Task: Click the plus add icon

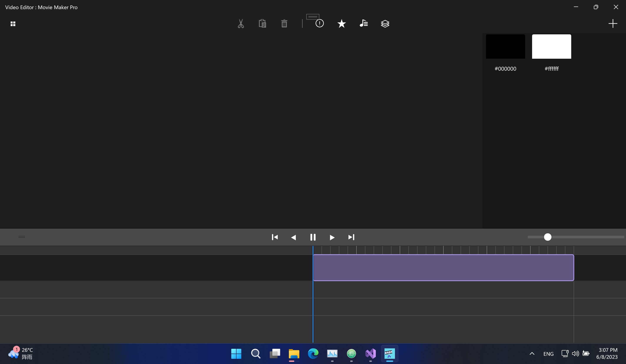Action: (x=613, y=24)
